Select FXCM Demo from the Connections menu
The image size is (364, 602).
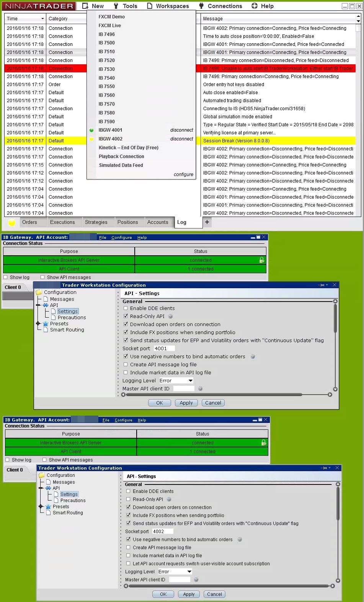[112, 17]
